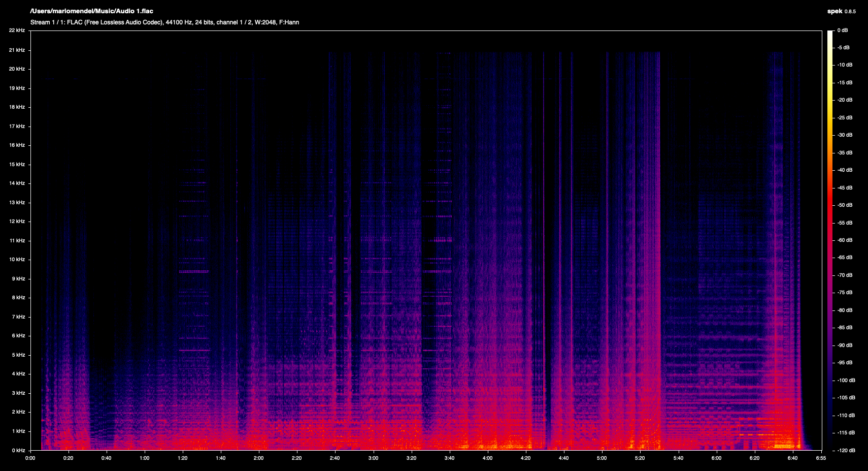Click the 22 kHz frequency axis label
868x471 pixels.
17,30
